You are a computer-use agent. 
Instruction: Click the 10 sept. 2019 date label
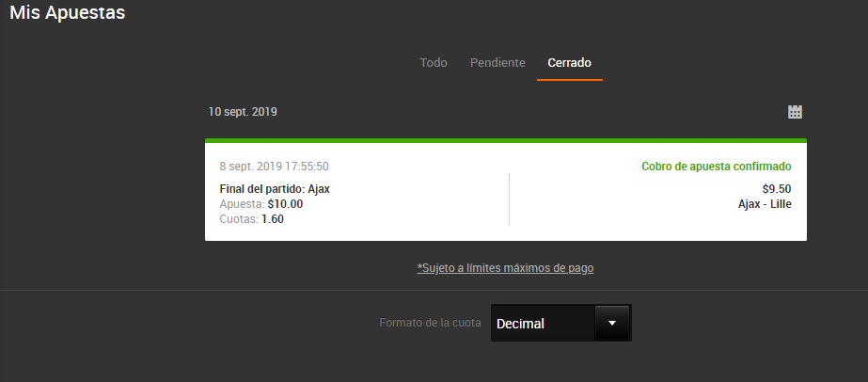pos(243,112)
